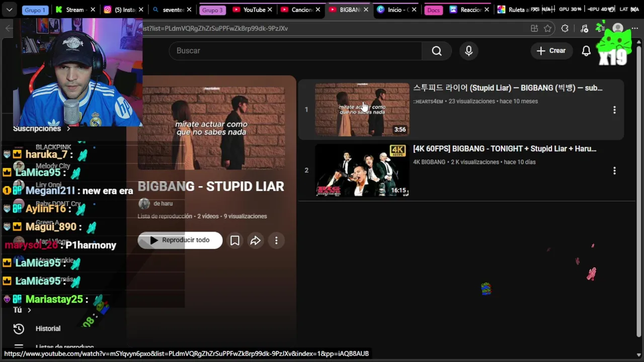
Task: Open options menu for Stupid Liar video
Action: 614,110
